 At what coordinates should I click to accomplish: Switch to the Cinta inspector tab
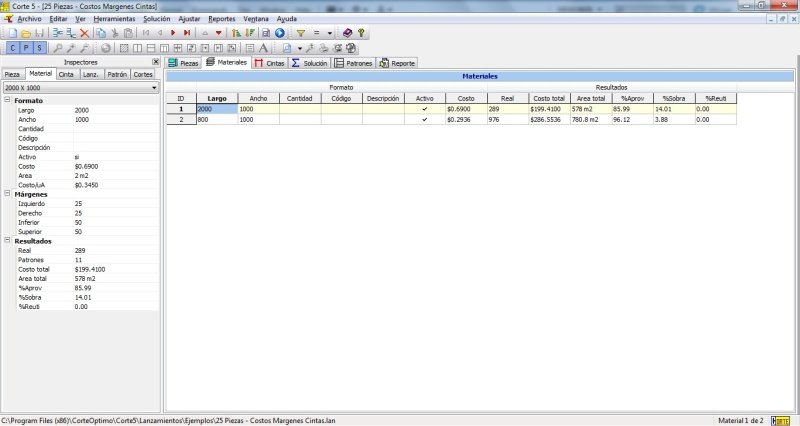coord(67,74)
